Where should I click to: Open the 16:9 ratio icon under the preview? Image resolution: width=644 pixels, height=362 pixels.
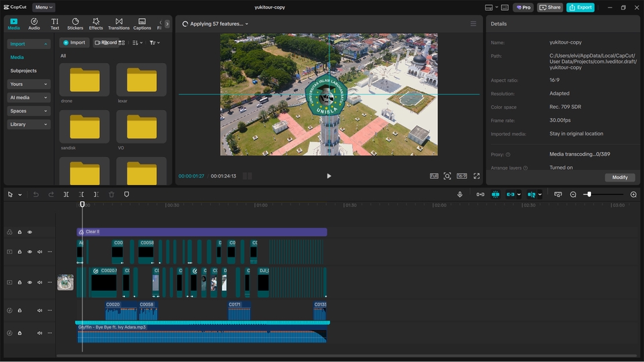tap(462, 176)
